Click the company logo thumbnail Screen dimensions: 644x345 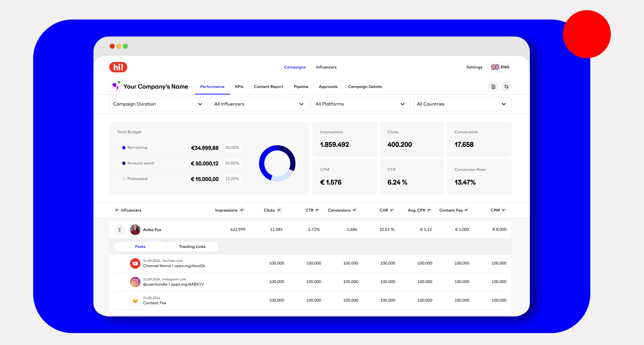coord(115,86)
